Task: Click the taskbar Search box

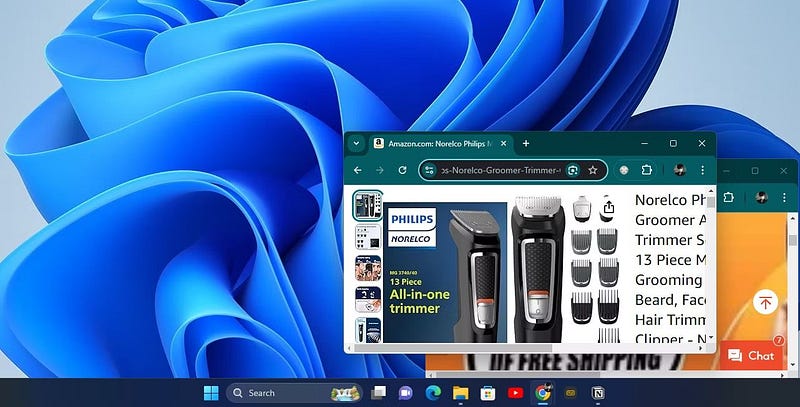Action: coord(294,393)
